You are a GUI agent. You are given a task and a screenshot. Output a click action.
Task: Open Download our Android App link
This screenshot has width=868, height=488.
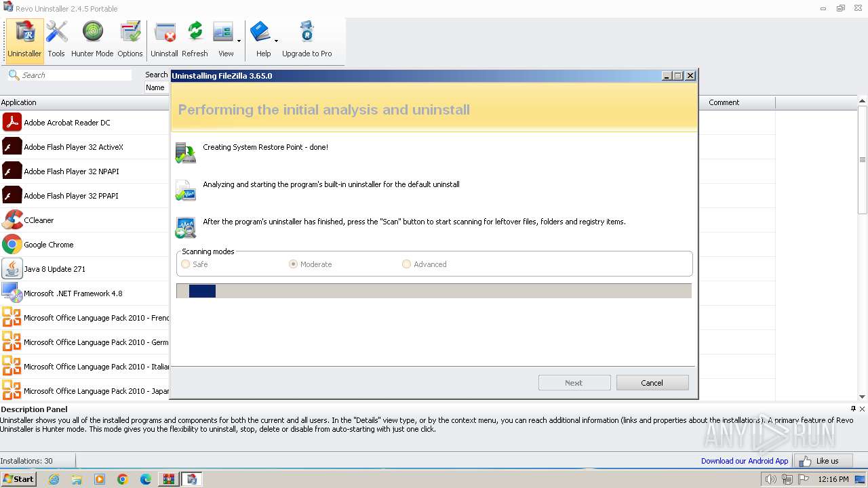coord(745,461)
